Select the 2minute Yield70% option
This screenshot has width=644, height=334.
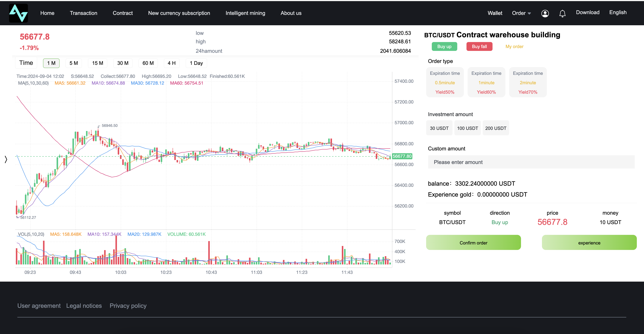click(x=528, y=82)
